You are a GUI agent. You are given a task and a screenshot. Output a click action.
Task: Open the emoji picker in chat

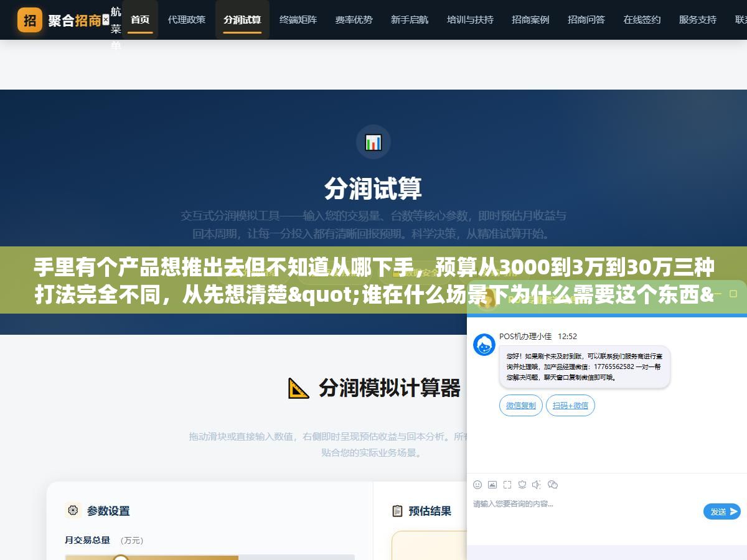point(477,484)
